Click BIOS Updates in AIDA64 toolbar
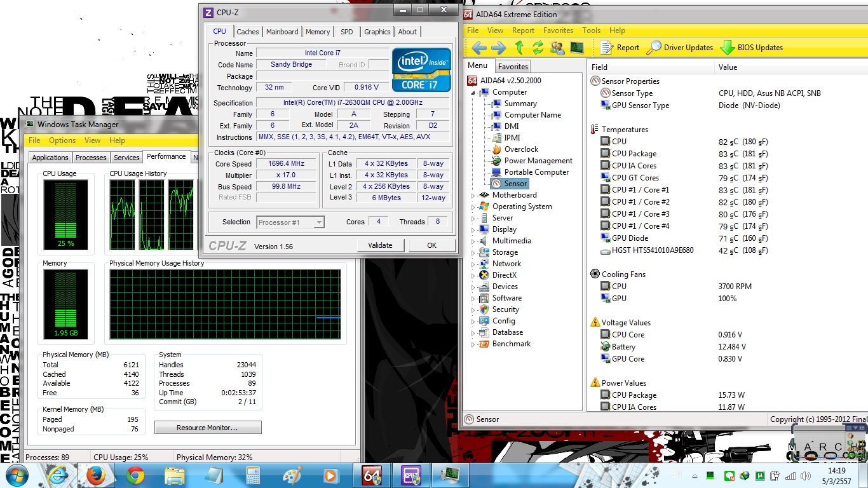The image size is (868, 488). [x=751, y=48]
